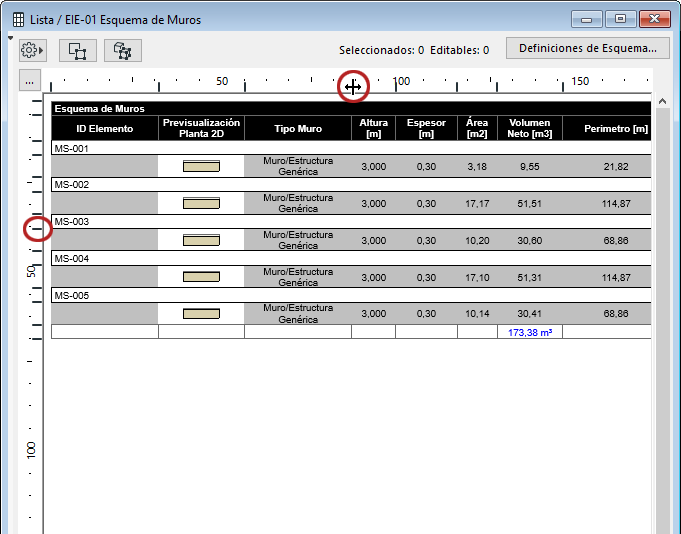This screenshot has height=534, width=681.
Task: Select the Volumen Neto [m3] header
Action: 530,129
